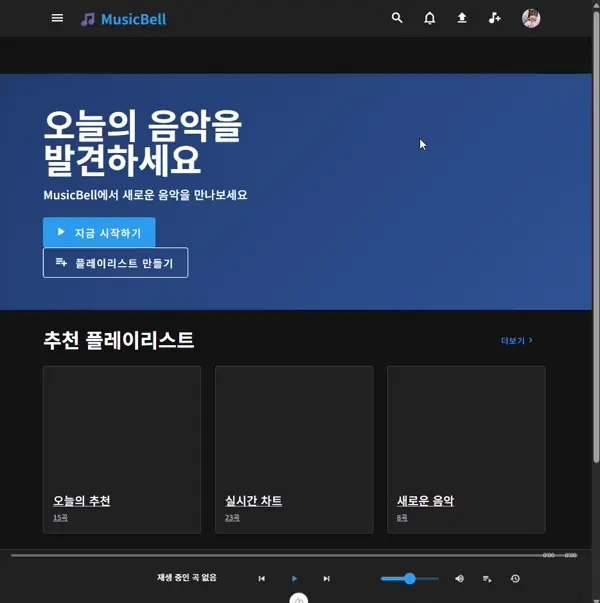The image size is (600, 603).
Task: Go to the previous track
Action: click(262, 578)
